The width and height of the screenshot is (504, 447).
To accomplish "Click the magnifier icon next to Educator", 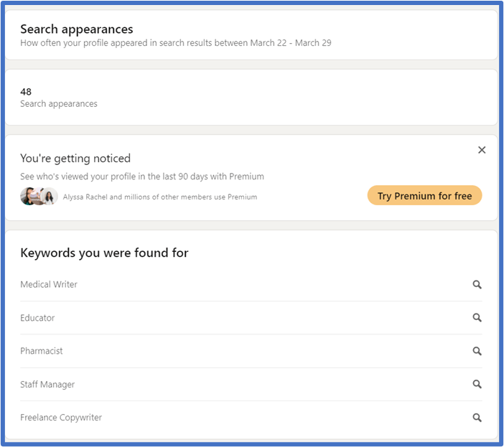I will click(x=477, y=318).
